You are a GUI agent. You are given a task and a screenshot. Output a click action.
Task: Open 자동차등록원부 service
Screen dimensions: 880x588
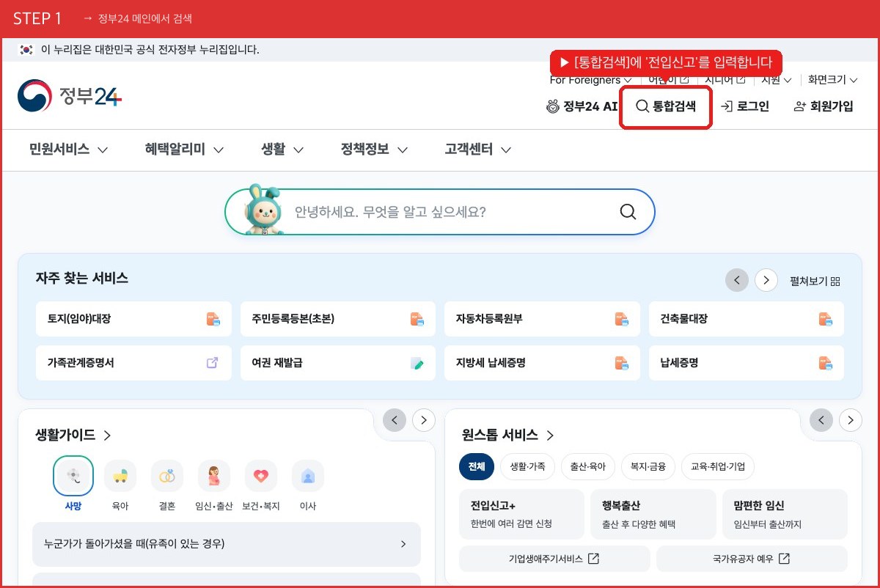pyautogui.click(x=542, y=319)
